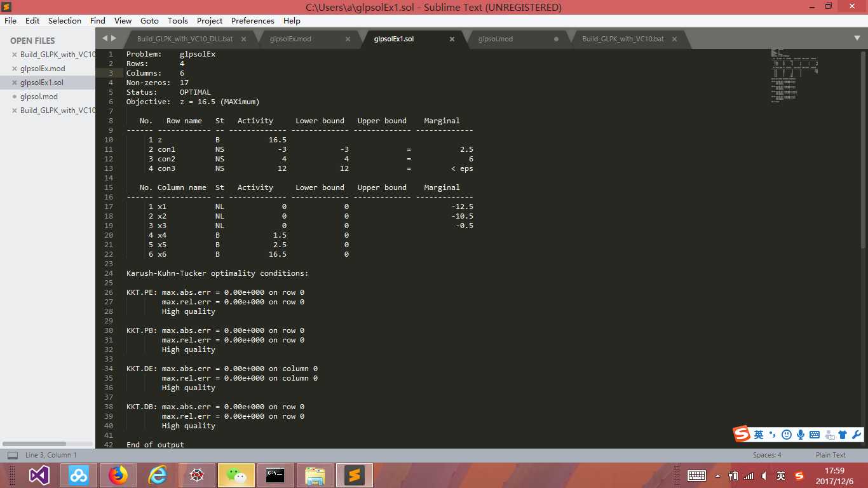Open the Find menu
868x488 pixels.
[98, 21]
